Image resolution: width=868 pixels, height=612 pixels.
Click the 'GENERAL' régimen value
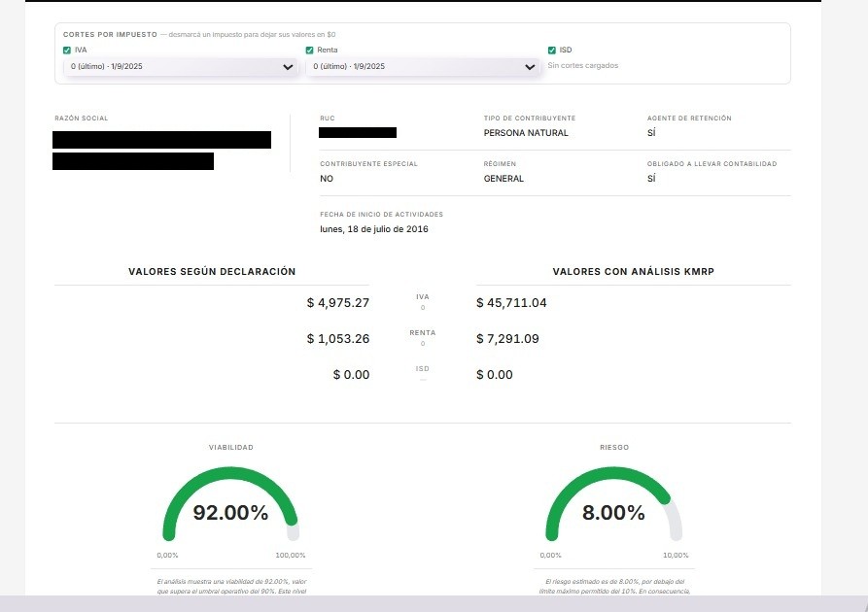pyautogui.click(x=503, y=179)
